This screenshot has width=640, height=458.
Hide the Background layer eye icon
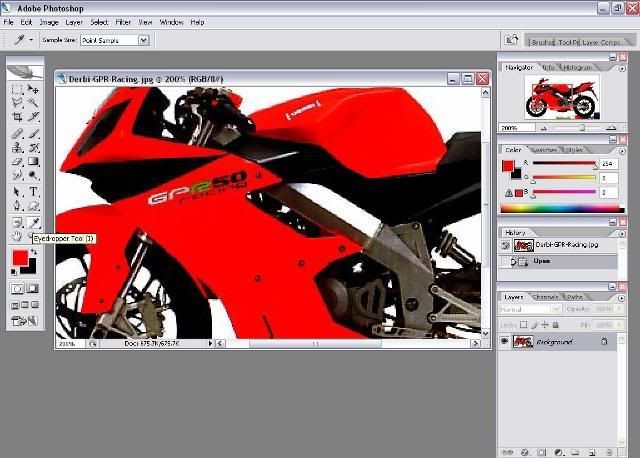[x=505, y=341]
